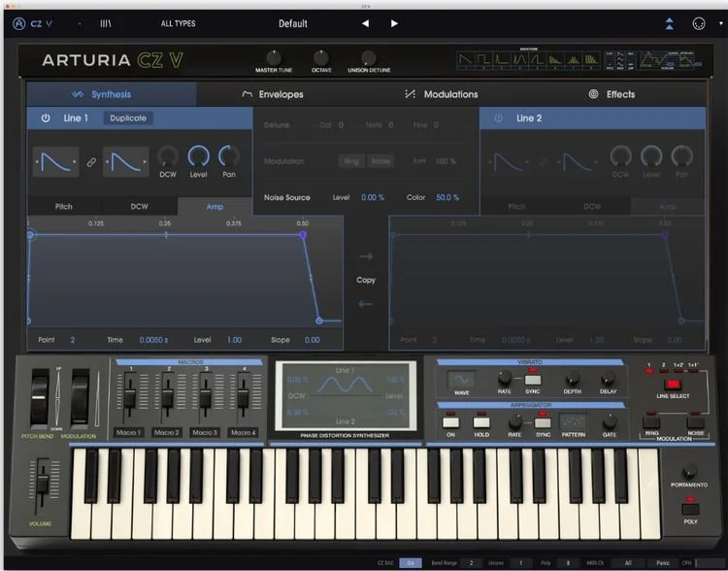Click Noise Source Level value 0.00 %
This screenshot has width=728, height=571.
[x=373, y=197]
